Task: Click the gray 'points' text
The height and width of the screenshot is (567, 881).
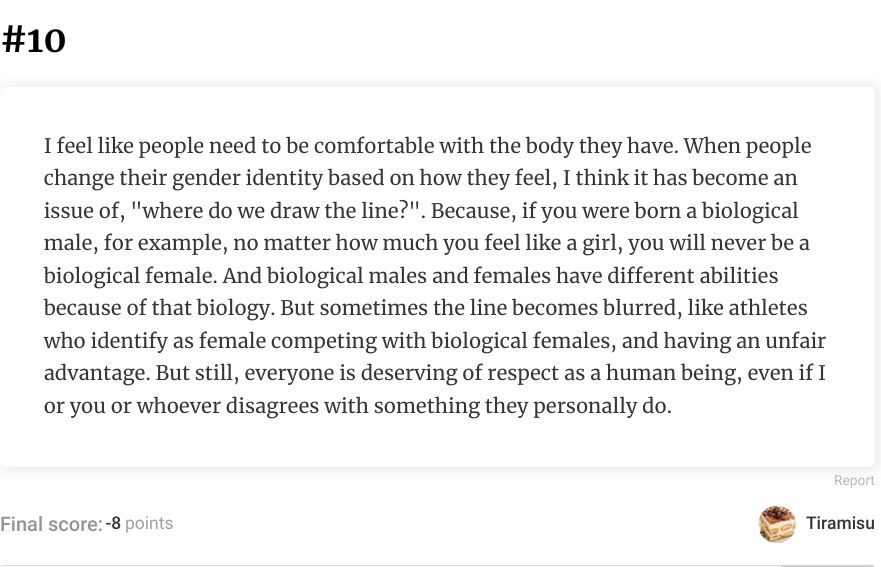Action: click(149, 523)
